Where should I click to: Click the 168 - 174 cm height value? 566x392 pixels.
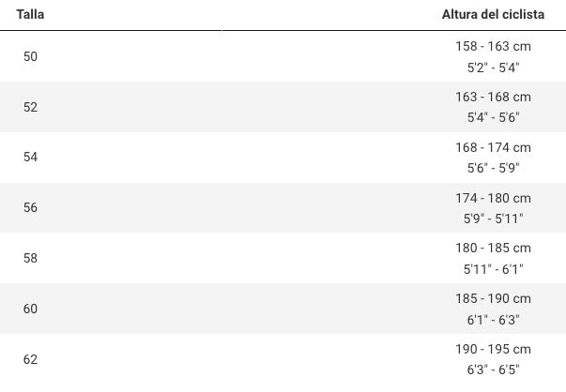[493, 147]
